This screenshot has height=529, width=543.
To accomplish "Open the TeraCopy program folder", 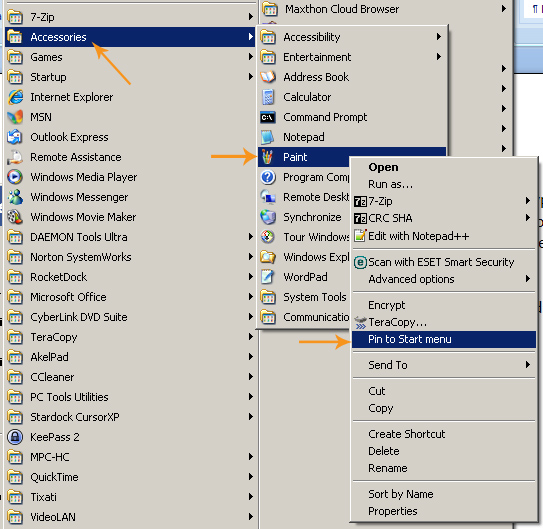I will click(x=130, y=337).
